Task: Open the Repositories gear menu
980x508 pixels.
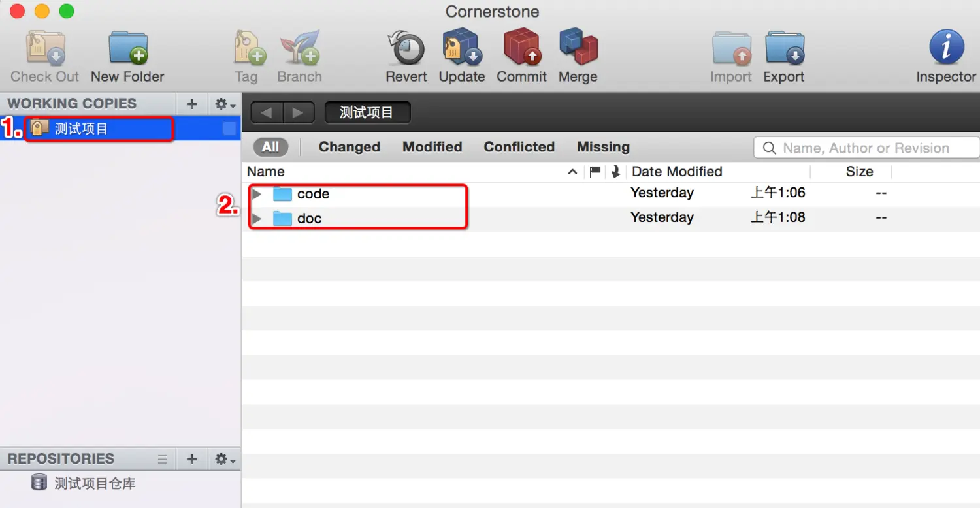Action: click(x=225, y=459)
